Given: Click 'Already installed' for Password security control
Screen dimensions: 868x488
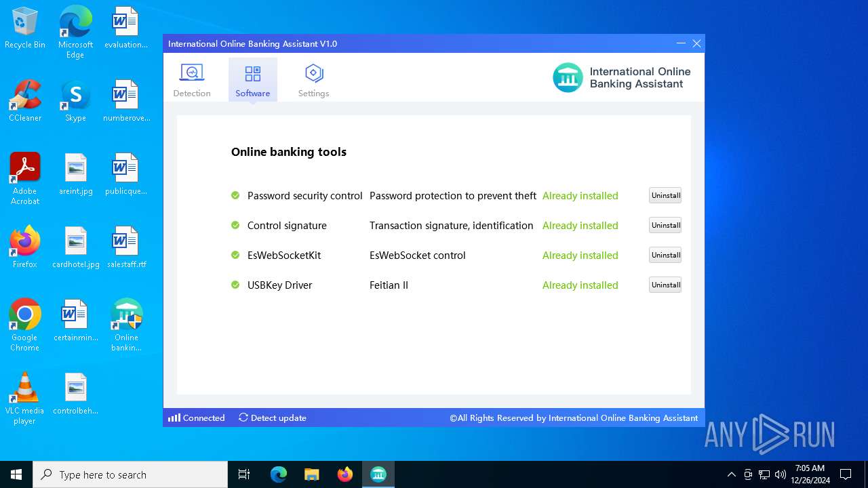Looking at the screenshot, I should point(580,195).
